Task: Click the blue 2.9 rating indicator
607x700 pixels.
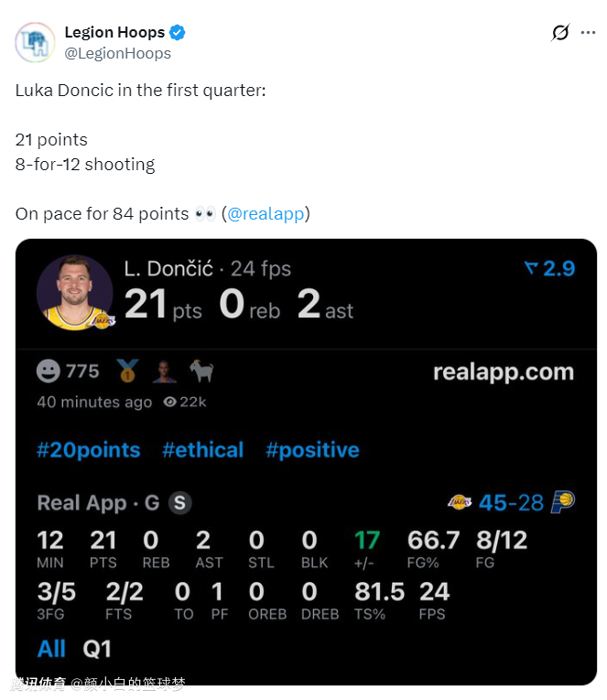Action: pos(549,268)
